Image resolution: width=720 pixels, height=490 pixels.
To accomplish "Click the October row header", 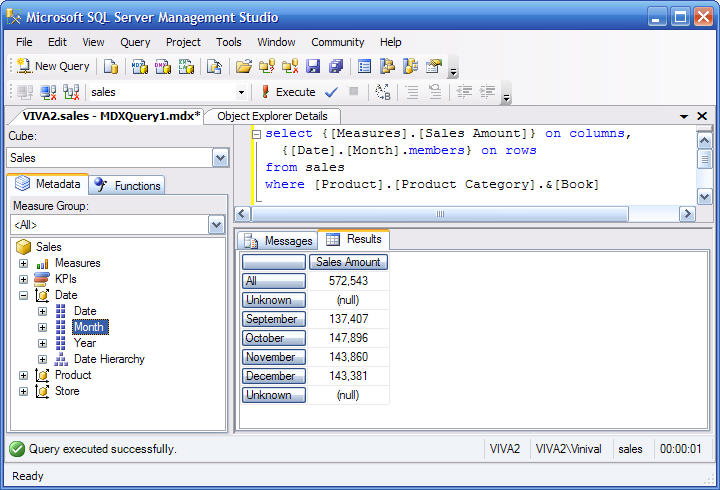I will tap(274, 338).
